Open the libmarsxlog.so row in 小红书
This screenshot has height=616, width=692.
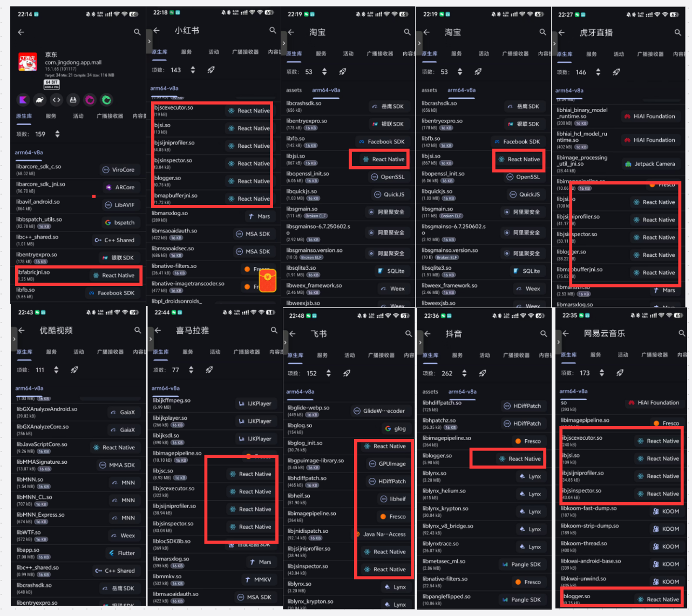(x=213, y=216)
